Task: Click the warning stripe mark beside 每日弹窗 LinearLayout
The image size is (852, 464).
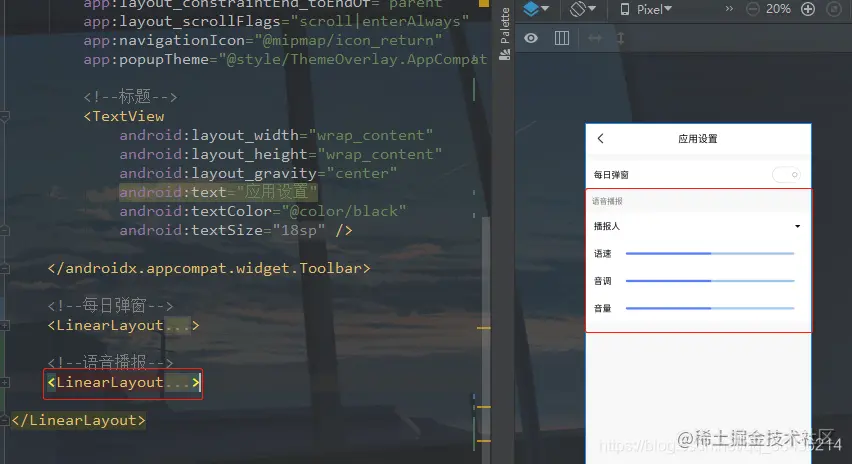Action: (x=484, y=328)
